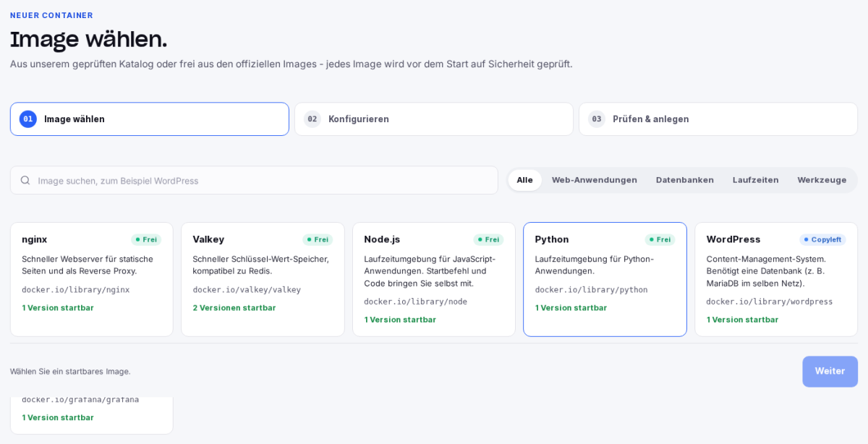
Task: Click the 'NEUER CONTAINER' label
Action: point(51,15)
